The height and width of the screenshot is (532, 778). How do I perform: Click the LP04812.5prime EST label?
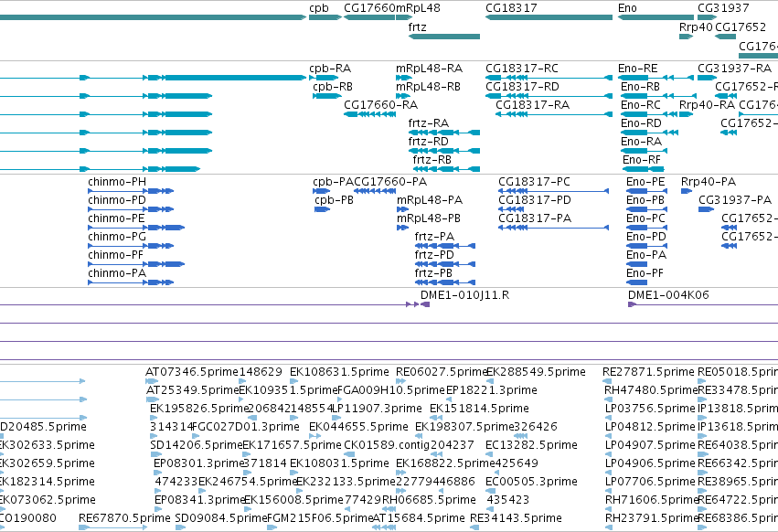(650, 427)
